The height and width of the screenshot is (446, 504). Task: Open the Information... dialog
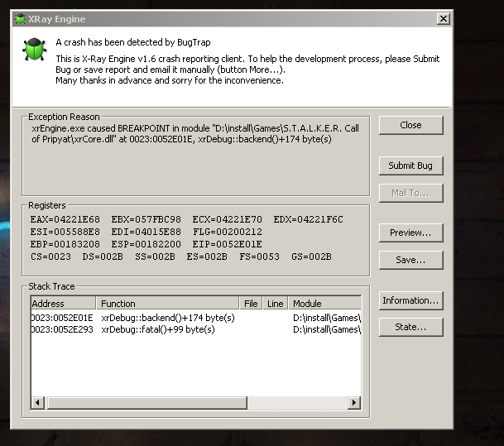[x=410, y=300]
